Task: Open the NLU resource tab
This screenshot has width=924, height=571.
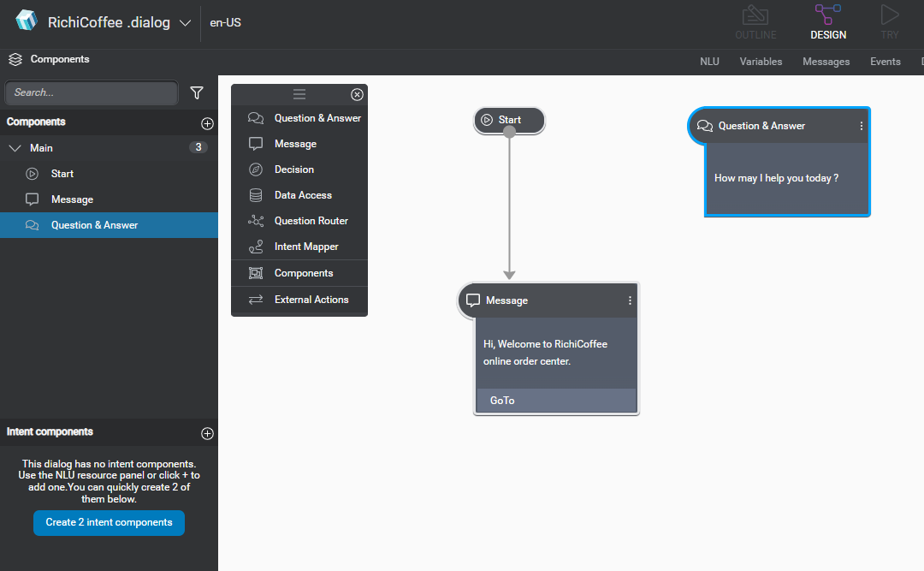Action: (x=709, y=62)
